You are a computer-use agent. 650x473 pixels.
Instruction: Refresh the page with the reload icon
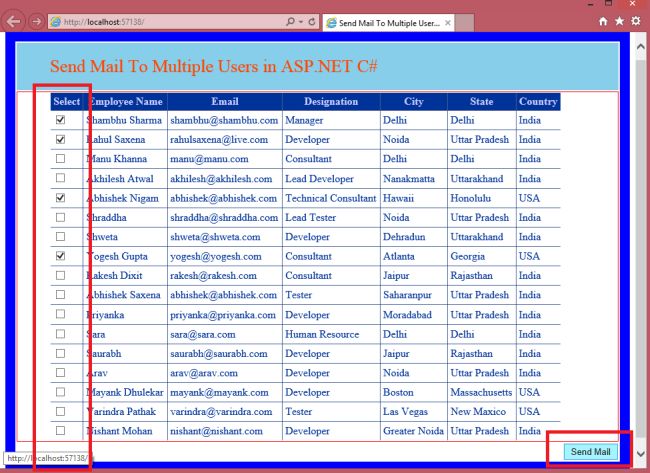pos(312,22)
